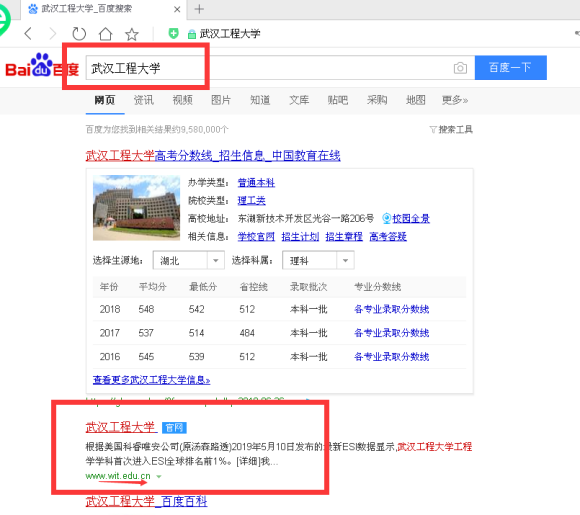Image resolution: width=580 pixels, height=515 pixels.
Task: Open the 校园全景 link
Action: [411, 218]
